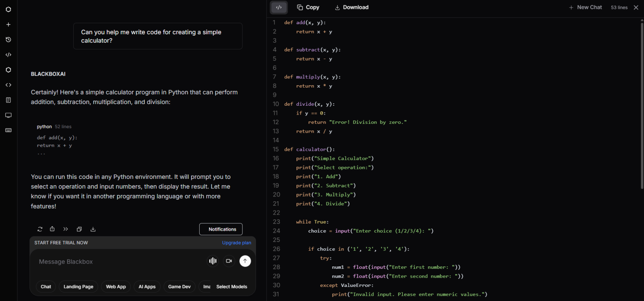Select the Game Dev option
This screenshot has height=301, width=644.
(180, 287)
